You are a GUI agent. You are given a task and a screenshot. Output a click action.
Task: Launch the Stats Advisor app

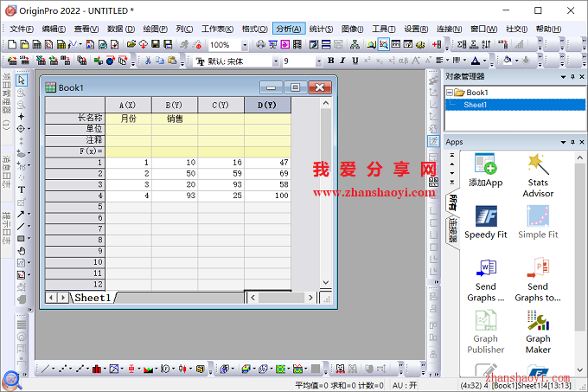[538, 176]
